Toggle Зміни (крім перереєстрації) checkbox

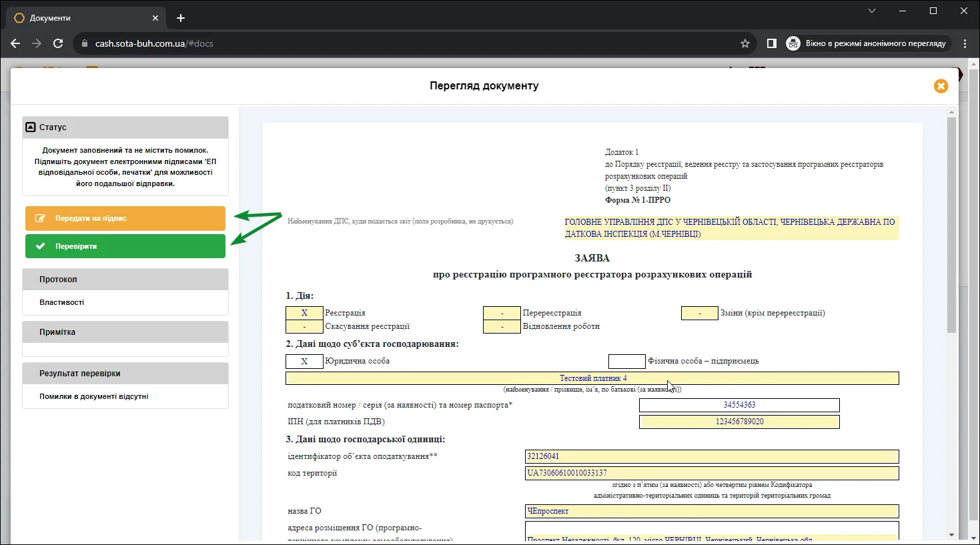pyautogui.click(x=700, y=313)
